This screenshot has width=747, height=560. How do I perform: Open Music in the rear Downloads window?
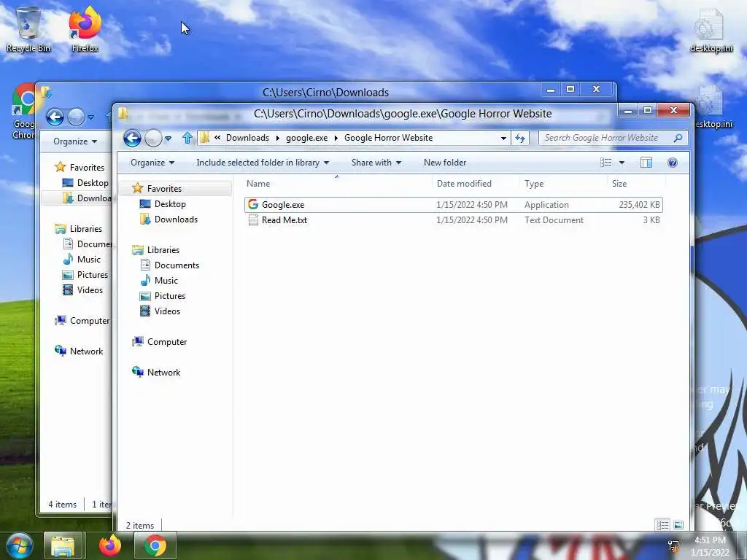(x=88, y=259)
